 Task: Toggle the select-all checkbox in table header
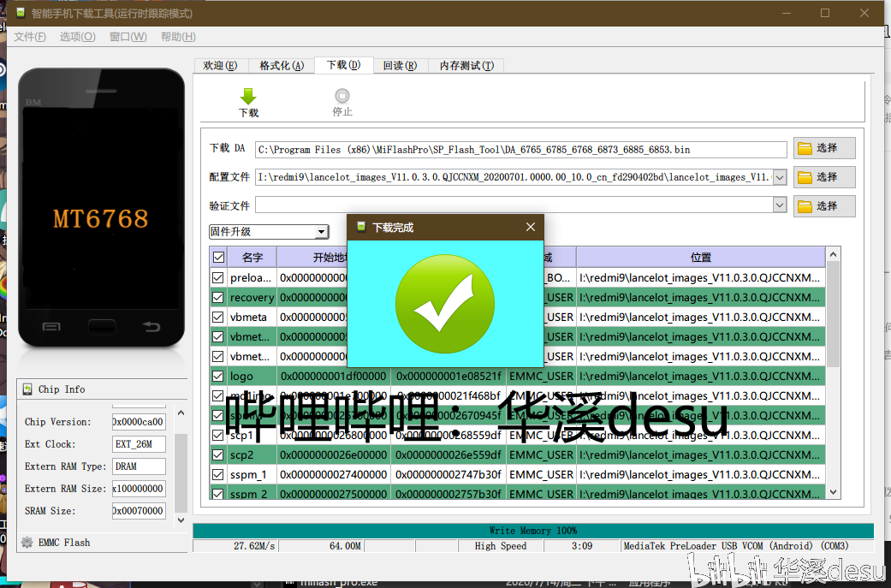pos(218,258)
